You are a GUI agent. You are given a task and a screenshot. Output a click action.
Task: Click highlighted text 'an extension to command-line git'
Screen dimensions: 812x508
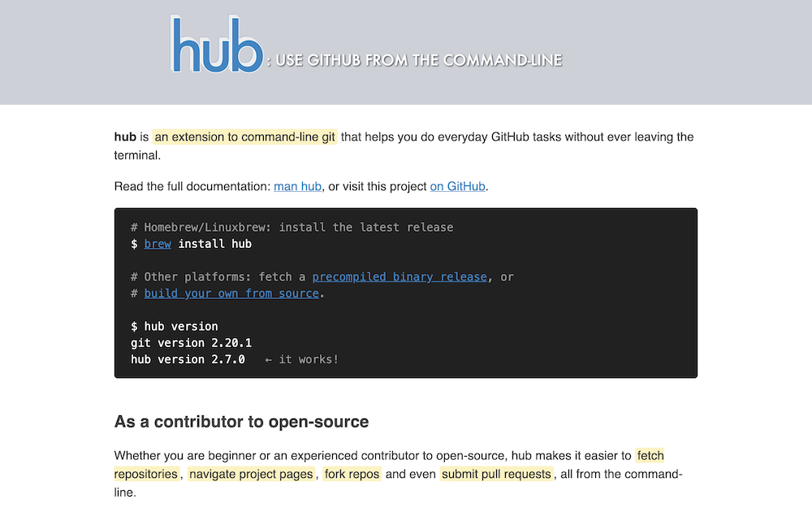[244, 137]
